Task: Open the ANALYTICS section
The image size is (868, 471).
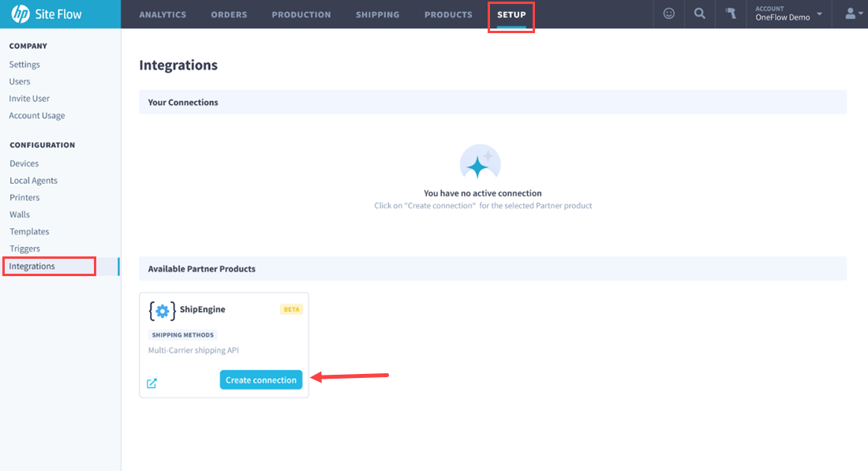Action: [x=163, y=13]
